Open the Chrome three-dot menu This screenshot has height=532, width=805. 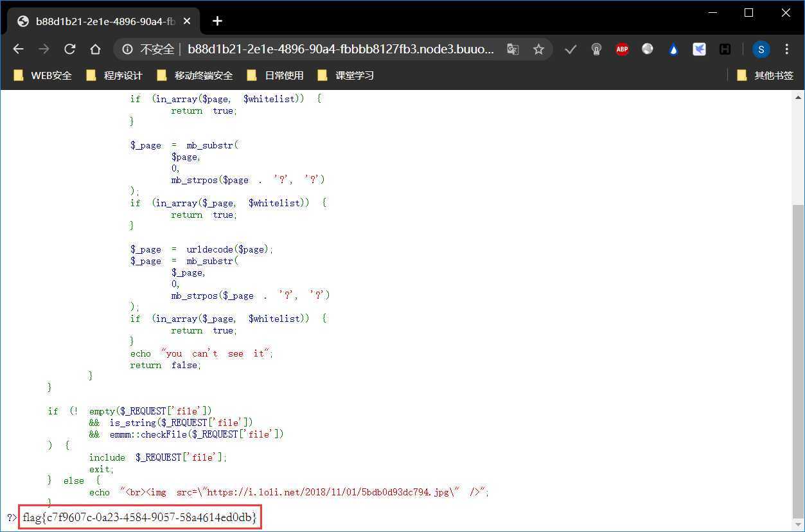click(x=787, y=49)
